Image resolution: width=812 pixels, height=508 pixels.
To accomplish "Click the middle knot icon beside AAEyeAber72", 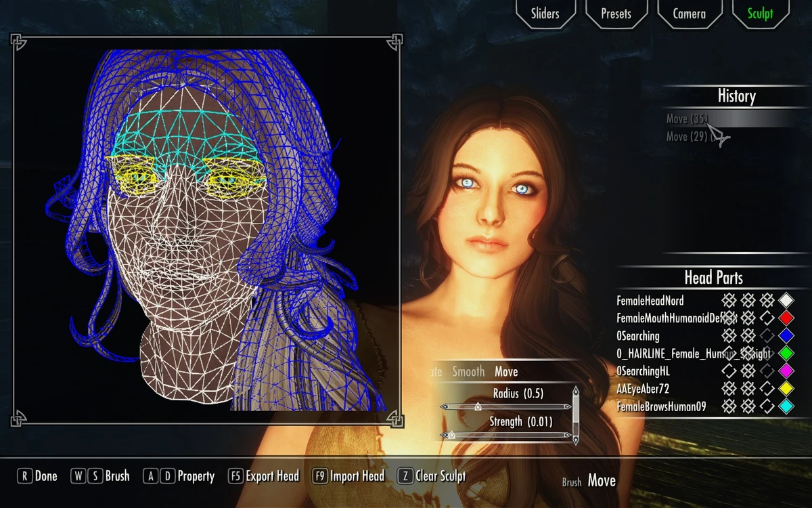I will [x=748, y=388].
